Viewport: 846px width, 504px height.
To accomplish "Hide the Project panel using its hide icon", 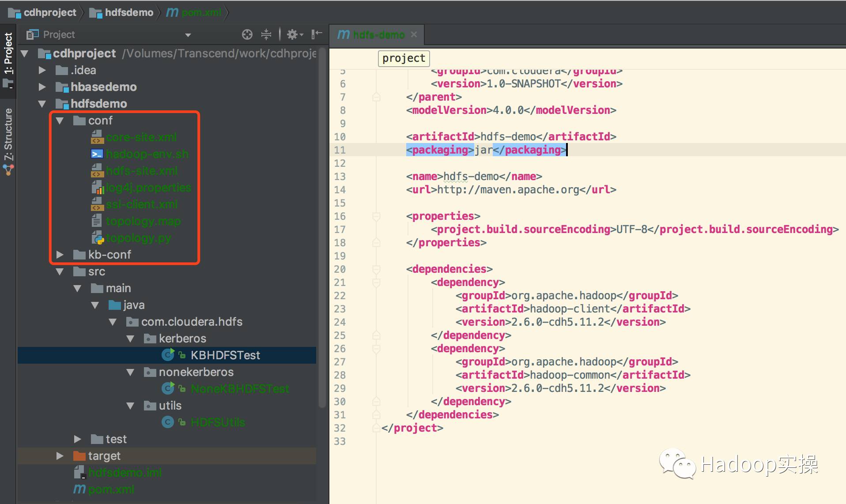I will click(316, 34).
